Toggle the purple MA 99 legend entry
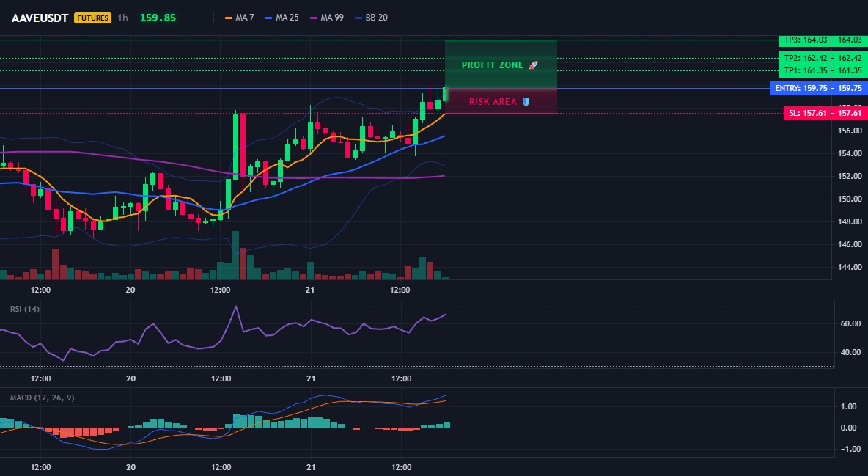This screenshot has height=476, width=868. pos(326,18)
